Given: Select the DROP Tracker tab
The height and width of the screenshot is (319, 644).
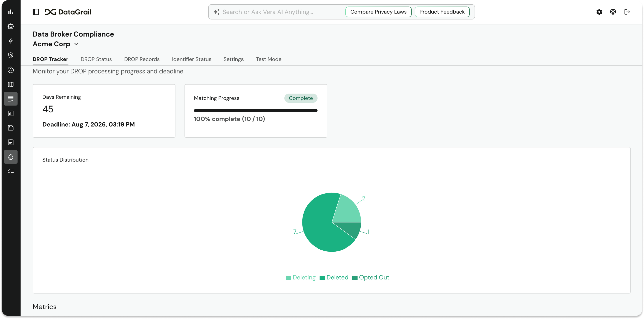Looking at the screenshot, I should (51, 59).
